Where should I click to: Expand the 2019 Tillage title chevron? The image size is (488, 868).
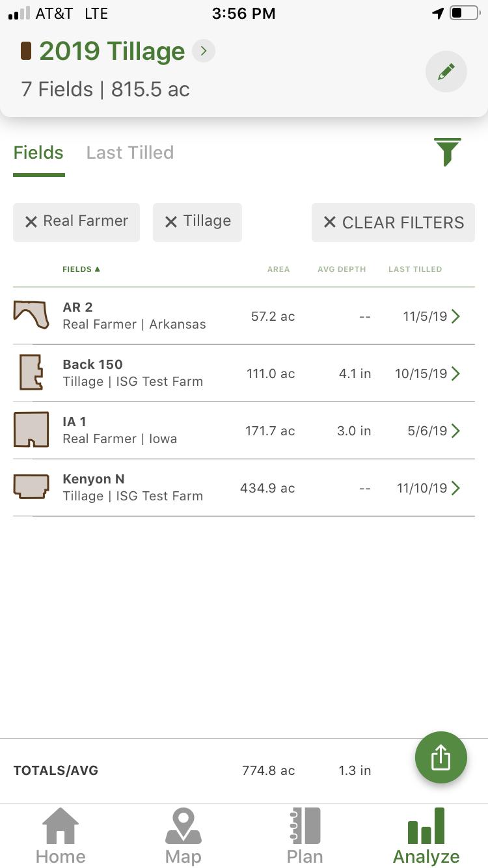click(x=204, y=51)
